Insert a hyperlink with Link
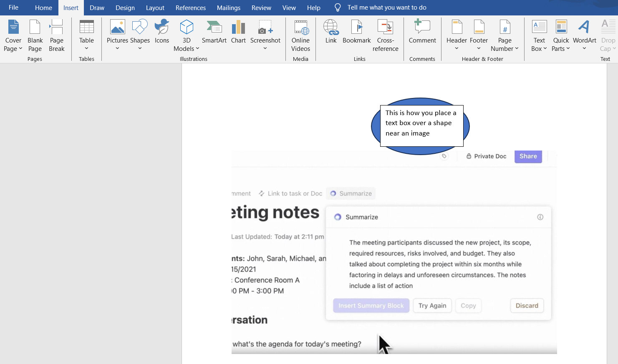 tap(331, 32)
